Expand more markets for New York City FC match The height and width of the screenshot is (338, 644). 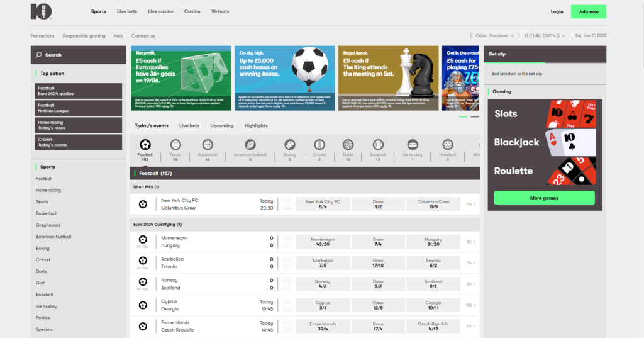(470, 205)
